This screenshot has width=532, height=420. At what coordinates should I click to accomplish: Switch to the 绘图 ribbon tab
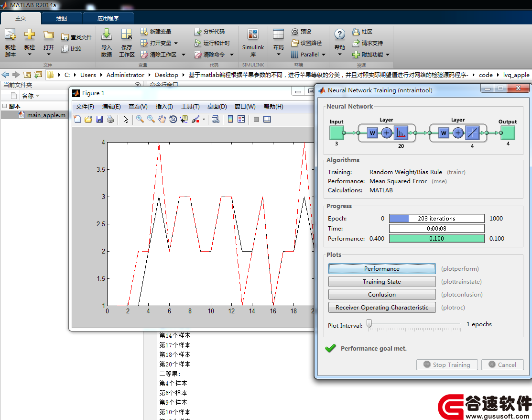click(x=61, y=18)
